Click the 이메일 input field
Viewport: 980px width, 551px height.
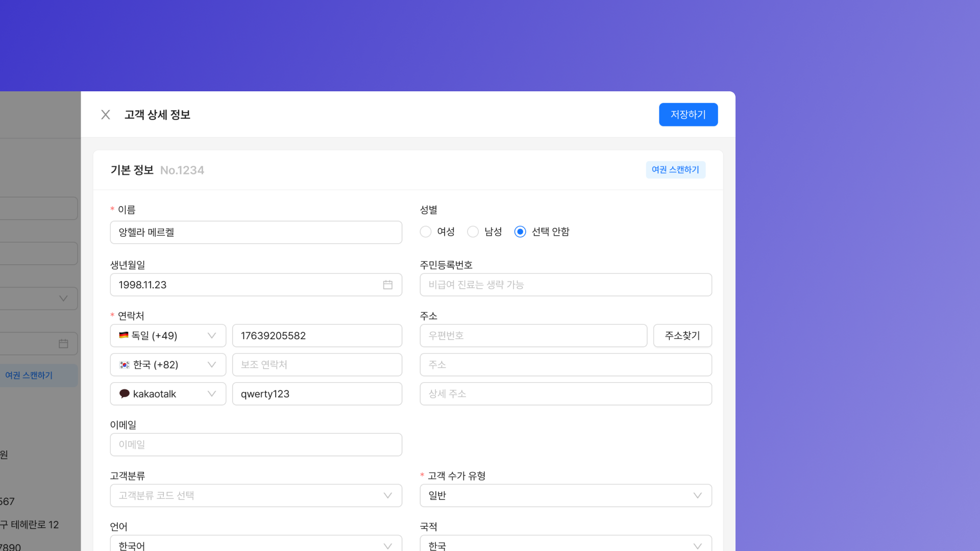point(256,444)
